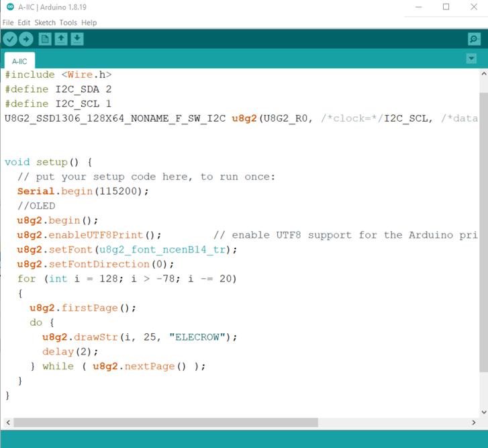The width and height of the screenshot is (488, 448).
Task: Open the Serial Monitor magnifier icon
Action: [474, 39]
